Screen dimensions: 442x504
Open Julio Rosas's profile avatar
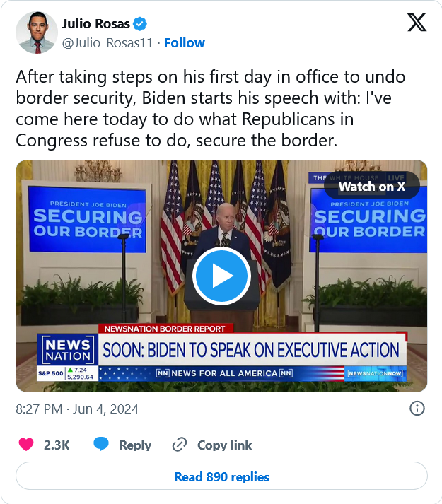pos(37,33)
